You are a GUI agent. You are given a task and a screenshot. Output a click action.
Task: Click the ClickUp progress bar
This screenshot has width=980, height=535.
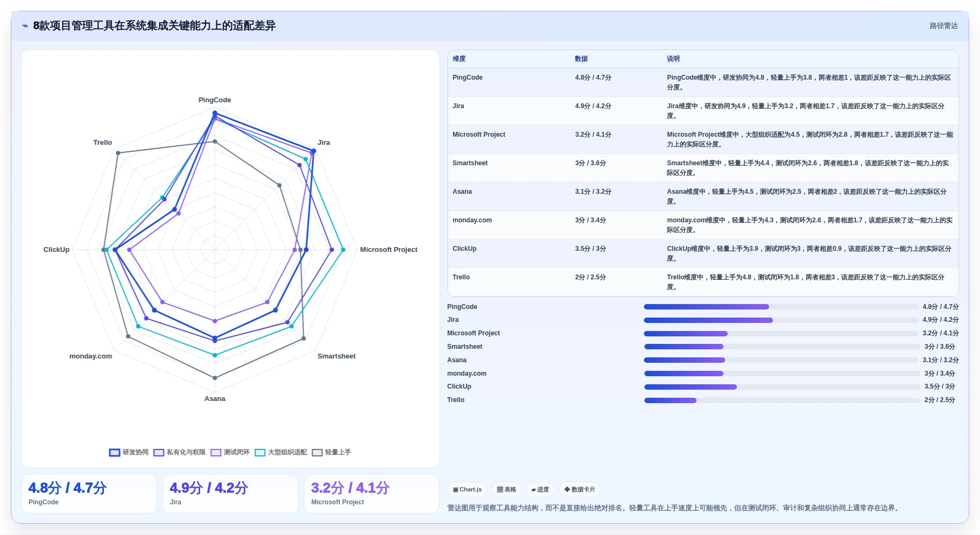point(782,387)
